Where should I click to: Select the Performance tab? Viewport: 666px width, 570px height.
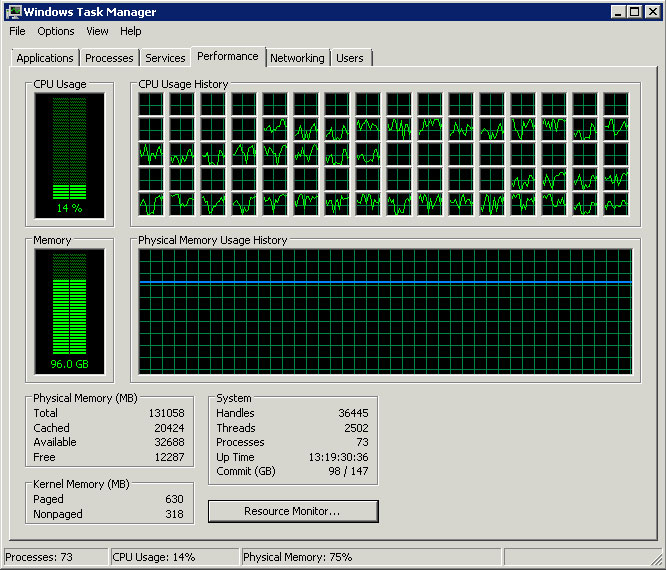tap(228, 56)
